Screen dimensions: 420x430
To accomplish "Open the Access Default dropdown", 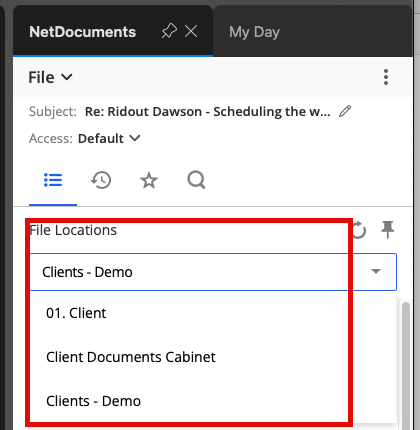I will point(109,138).
